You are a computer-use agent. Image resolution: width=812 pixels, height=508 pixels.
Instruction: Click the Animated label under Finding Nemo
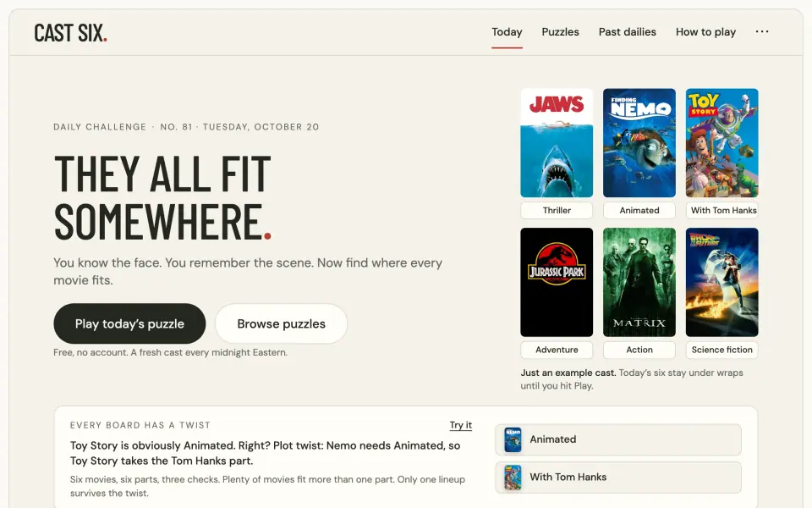639,211
